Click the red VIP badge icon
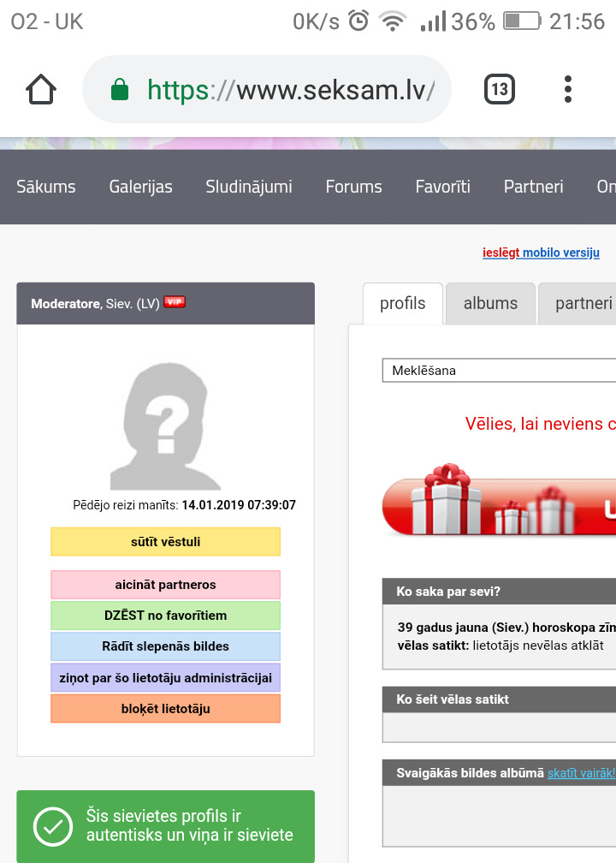This screenshot has width=616, height=863. [x=175, y=302]
